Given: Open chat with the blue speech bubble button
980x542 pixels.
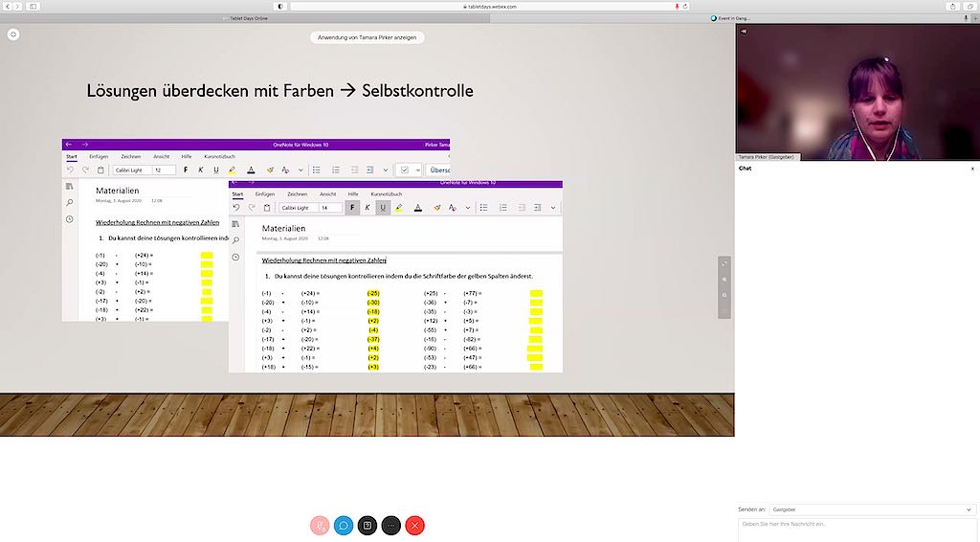Looking at the screenshot, I should point(344,525).
